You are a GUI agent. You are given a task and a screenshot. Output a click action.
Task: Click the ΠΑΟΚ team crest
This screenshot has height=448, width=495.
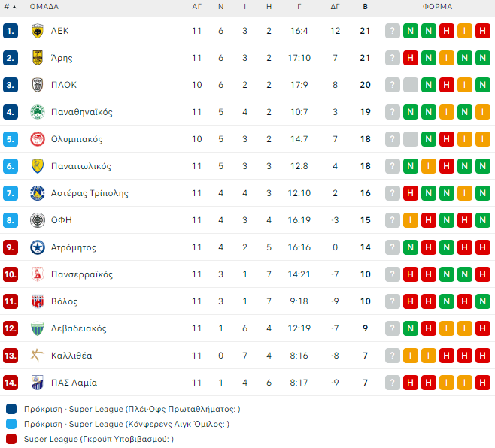tap(37, 85)
